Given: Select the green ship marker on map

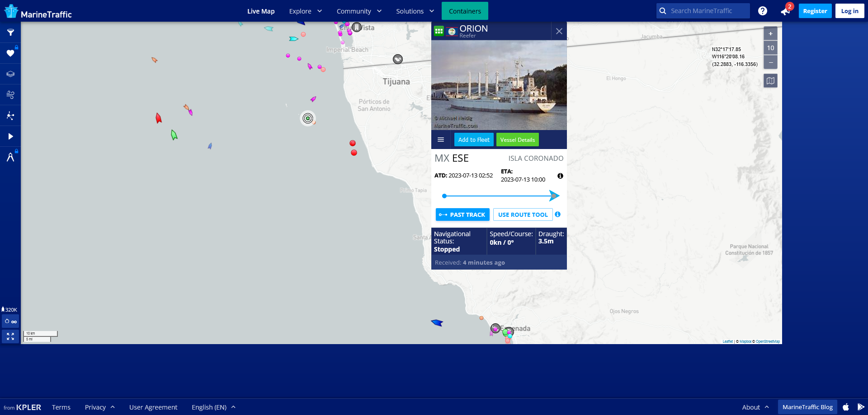Looking at the screenshot, I should (x=174, y=135).
